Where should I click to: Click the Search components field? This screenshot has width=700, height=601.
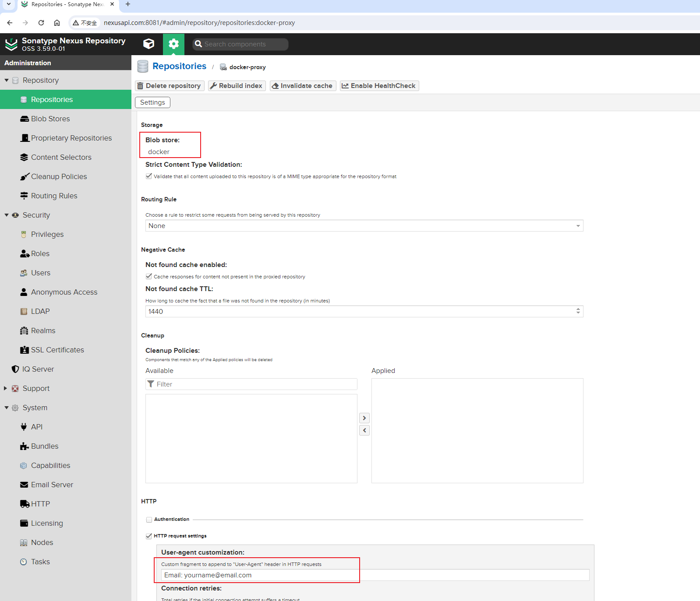tap(240, 44)
